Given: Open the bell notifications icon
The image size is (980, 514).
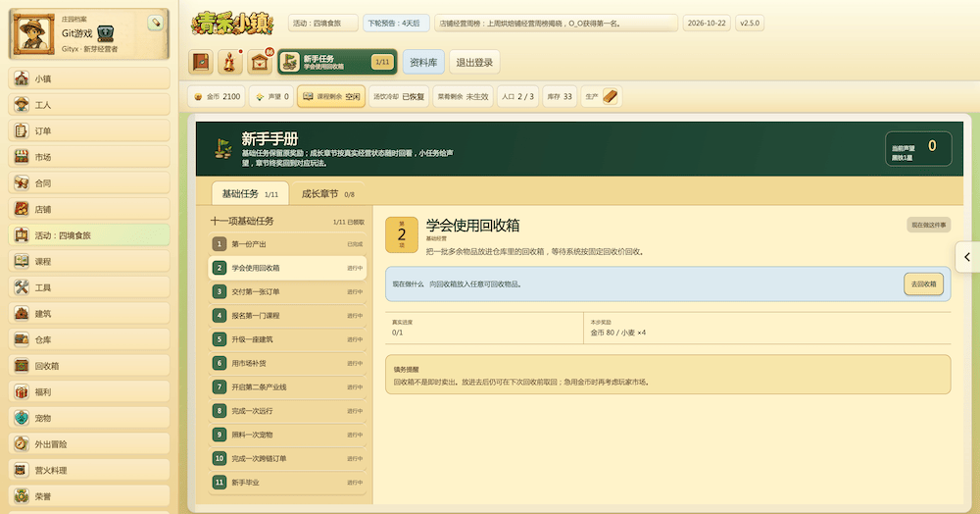Looking at the screenshot, I should 230,62.
